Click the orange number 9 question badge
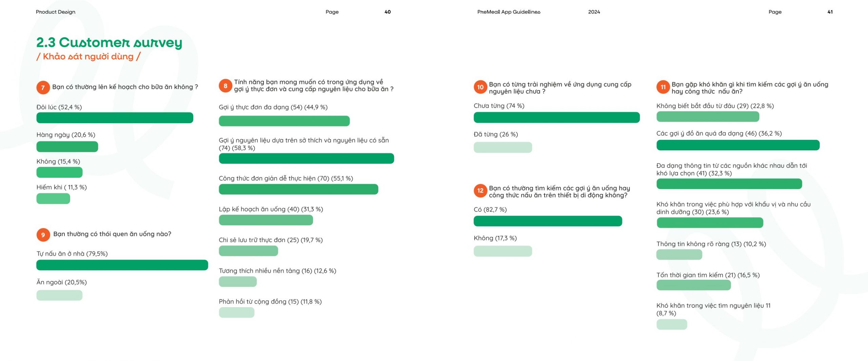Screen dimensions: 868x361 pos(43,235)
